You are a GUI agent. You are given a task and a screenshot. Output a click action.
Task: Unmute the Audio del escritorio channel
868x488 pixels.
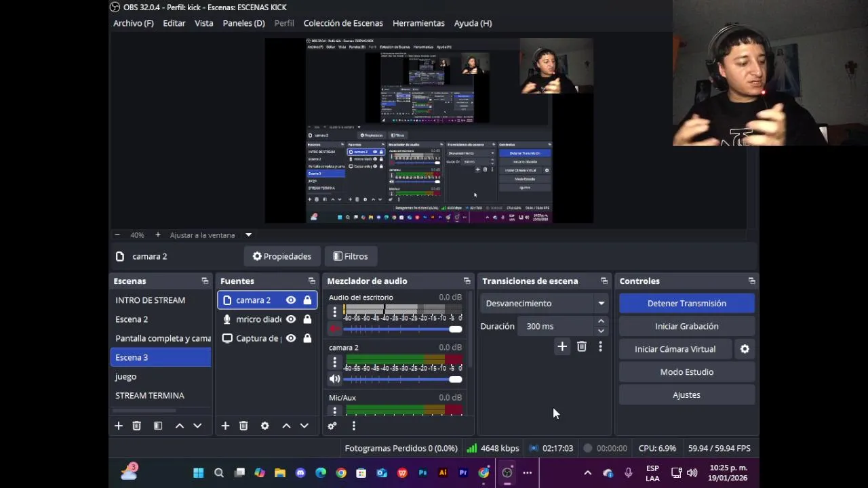click(334, 329)
